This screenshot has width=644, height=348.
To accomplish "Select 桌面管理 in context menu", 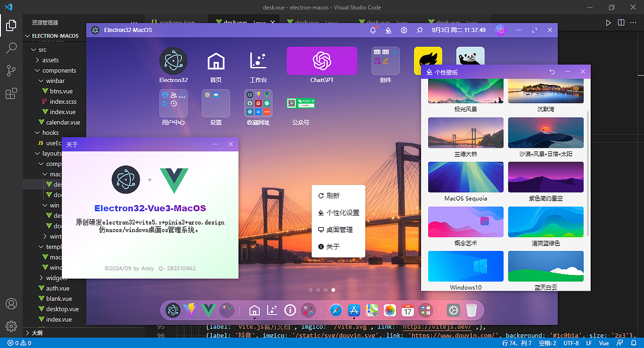I will (x=338, y=230).
